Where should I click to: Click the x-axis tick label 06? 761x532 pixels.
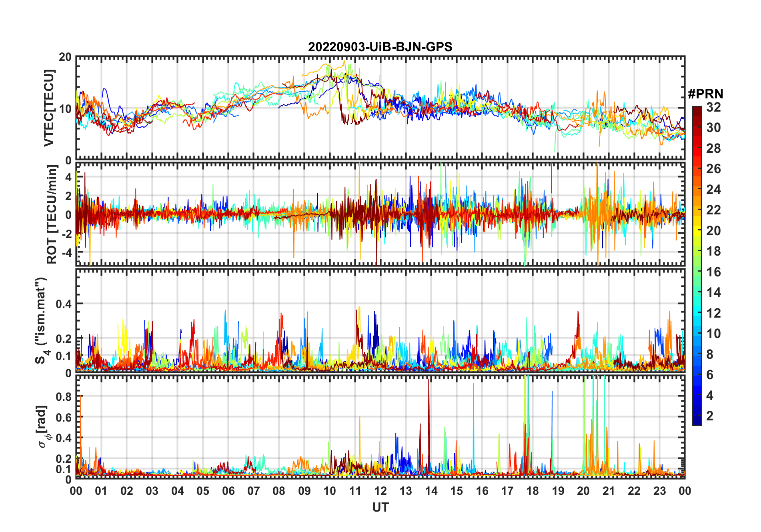tap(228, 491)
